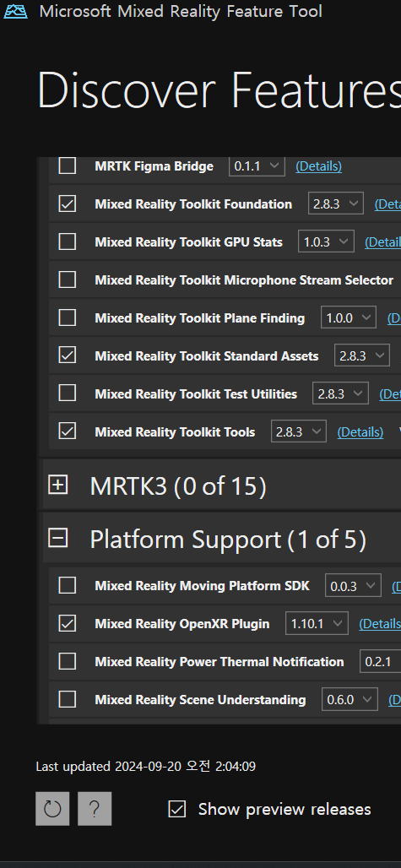The width and height of the screenshot is (401, 868).
Task: Check the MRTK Figma Bridge checkbox
Action: click(x=68, y=165)
